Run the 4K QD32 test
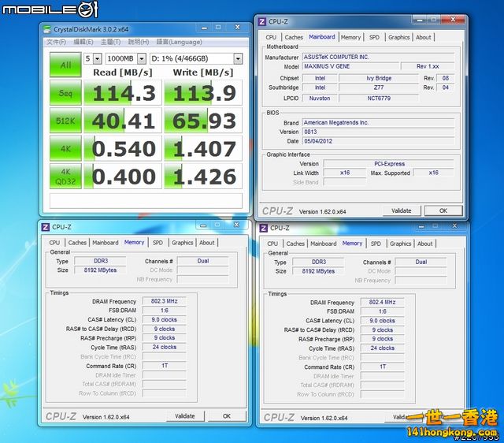This screenshot has height=443, width=504. pos(66,175)
